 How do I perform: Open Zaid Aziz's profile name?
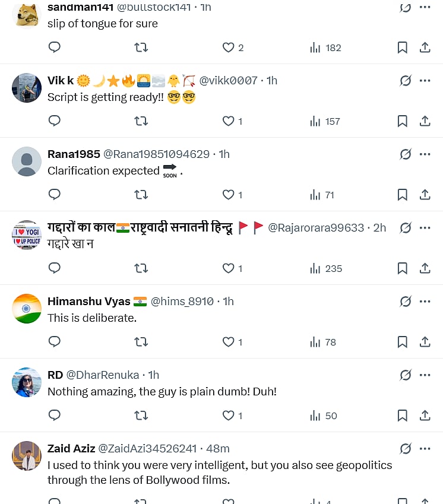pos(71,449)
